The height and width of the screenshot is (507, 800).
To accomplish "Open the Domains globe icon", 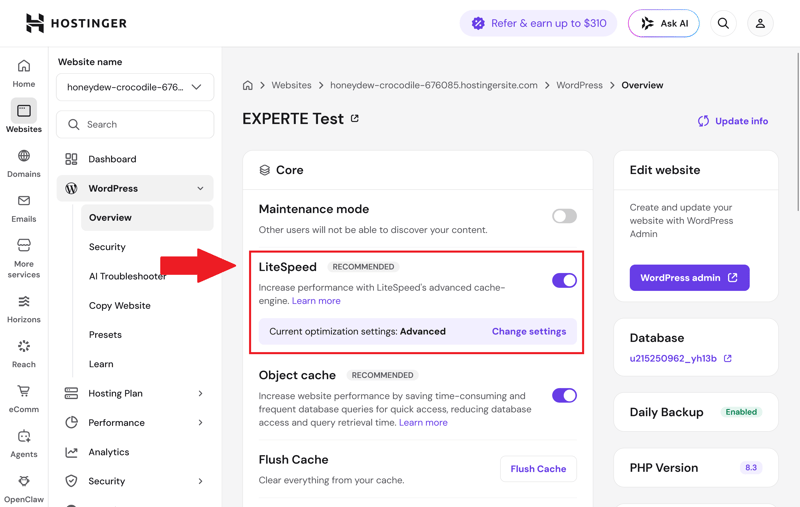I will (24, 156).
